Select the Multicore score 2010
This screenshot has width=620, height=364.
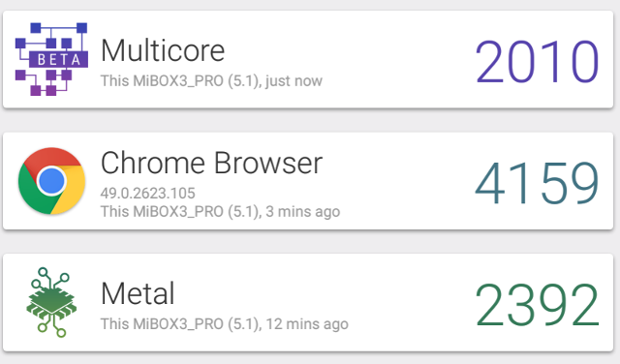pos(537,62)
